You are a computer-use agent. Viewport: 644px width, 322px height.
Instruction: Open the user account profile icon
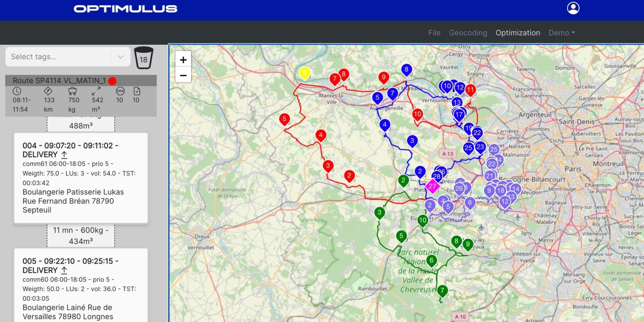(x=573, y=8)
